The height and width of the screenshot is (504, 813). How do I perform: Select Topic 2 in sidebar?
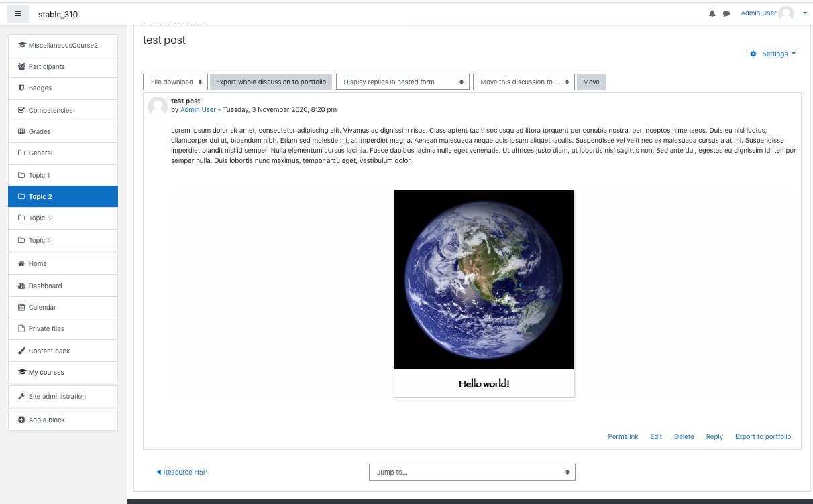tap(63, 196)
